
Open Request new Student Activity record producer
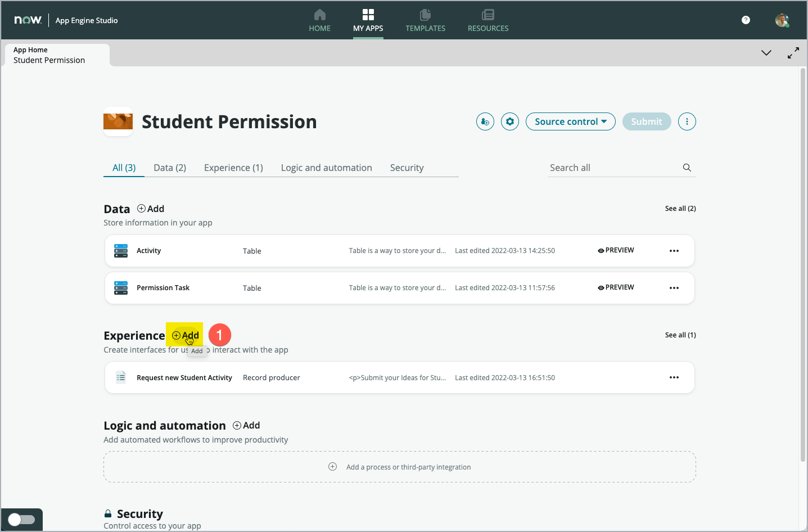click(x=400, y=377)
